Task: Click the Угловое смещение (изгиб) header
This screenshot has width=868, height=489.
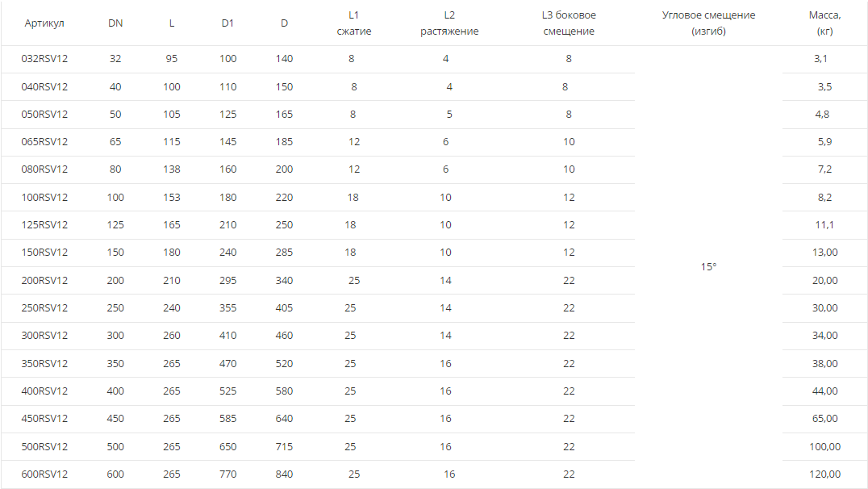Action: [708, 23]
